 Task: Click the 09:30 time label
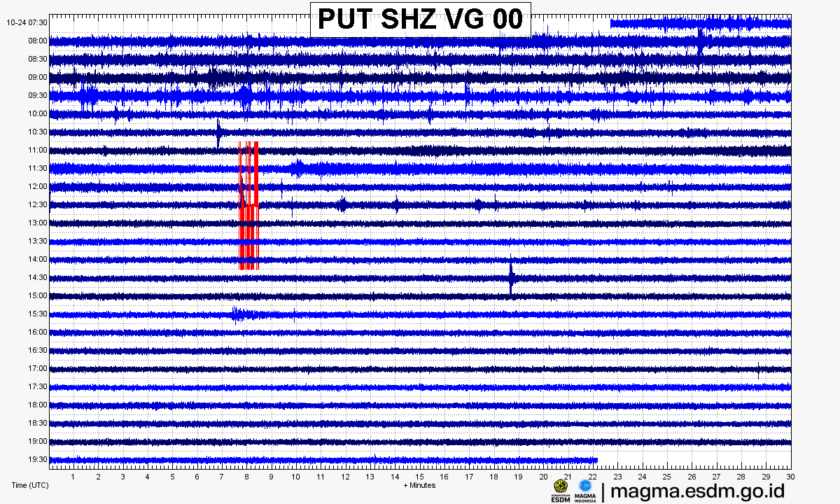[x=38, y=95]
